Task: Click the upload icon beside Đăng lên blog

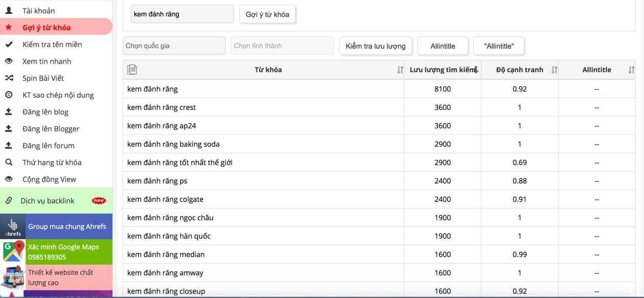Action: pos(9,111)
